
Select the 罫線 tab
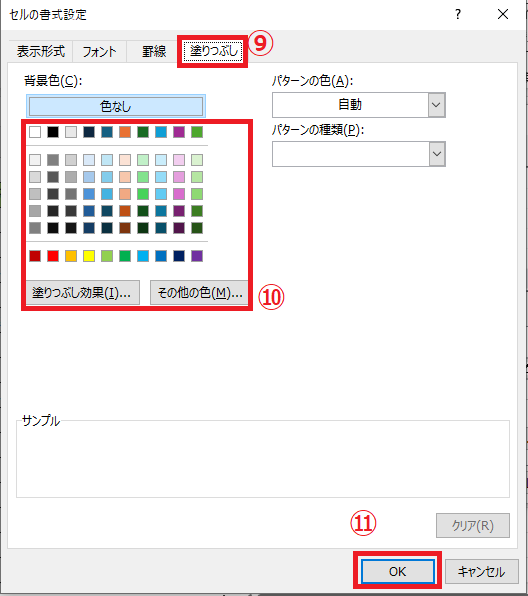coord(154,51)
